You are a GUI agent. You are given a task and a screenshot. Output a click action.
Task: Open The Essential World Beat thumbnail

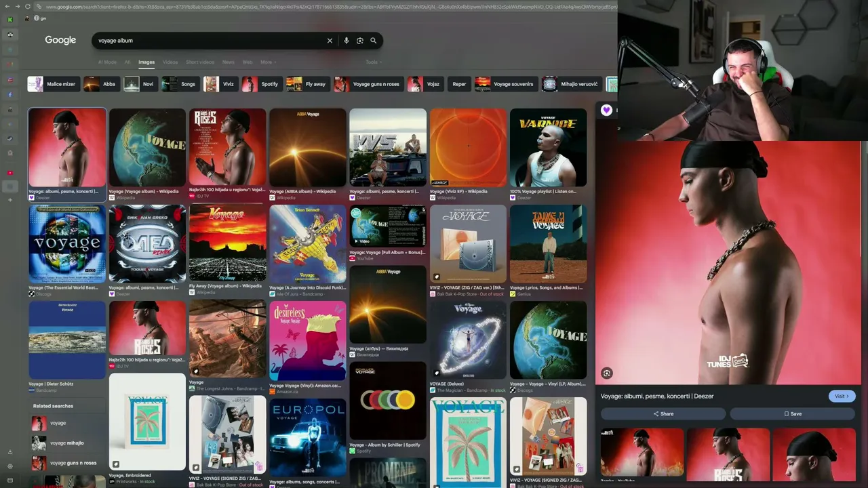coord(67,244)
